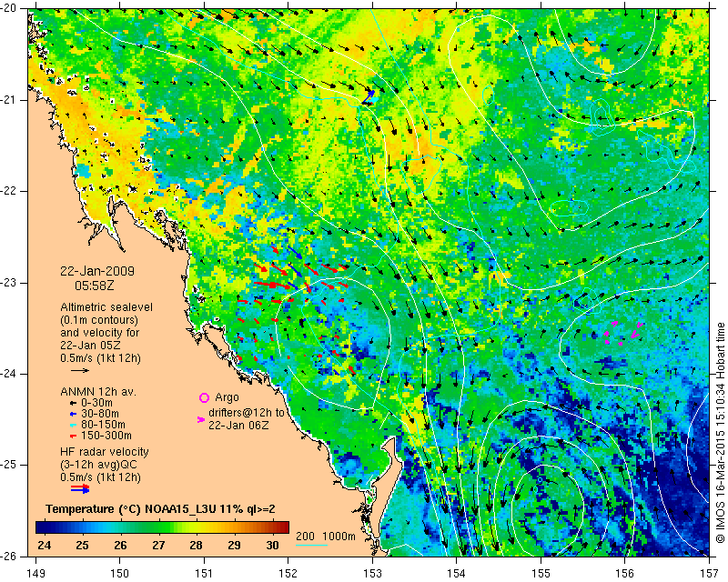This screenshot has height=582, width=728.
Task: Click the '150-300m' depth label
Action: point(106,436)
